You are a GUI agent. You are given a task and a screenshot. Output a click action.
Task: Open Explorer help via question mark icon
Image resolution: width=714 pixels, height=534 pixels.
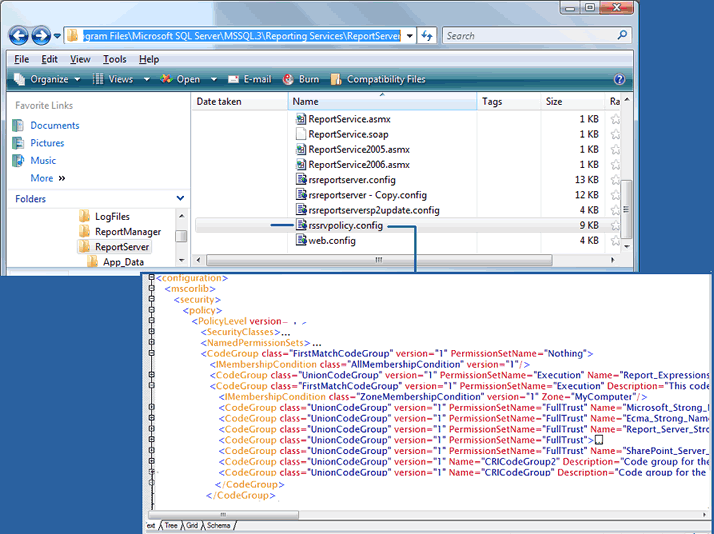[x=619, y=79]
